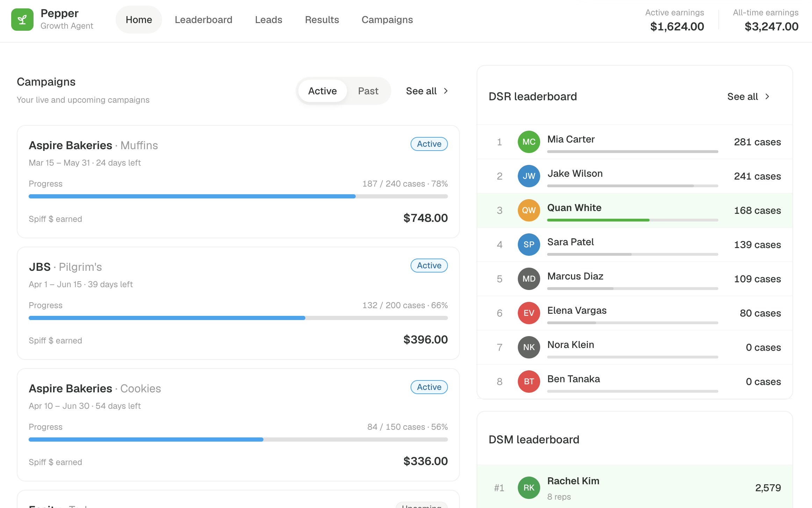Click Quan White's QW avatar
This screenshot has width=812, height=508.
(x=529, y=210)
